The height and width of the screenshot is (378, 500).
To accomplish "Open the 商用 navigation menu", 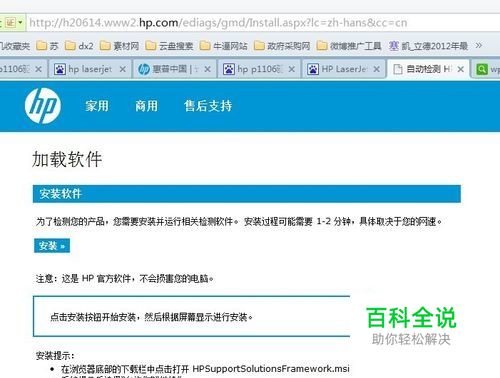I will (146, 106).
